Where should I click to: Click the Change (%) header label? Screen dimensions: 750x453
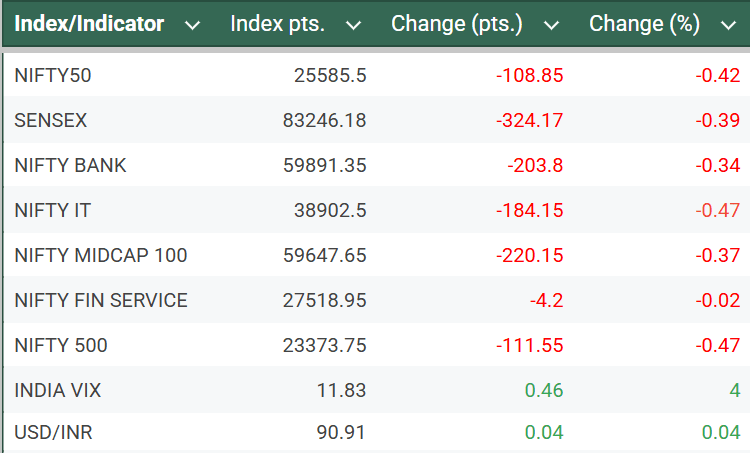(x=644, y=24)
